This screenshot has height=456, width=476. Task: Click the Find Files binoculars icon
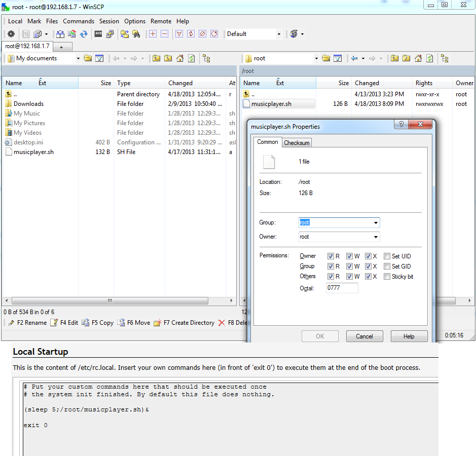[x=136, y=34]
